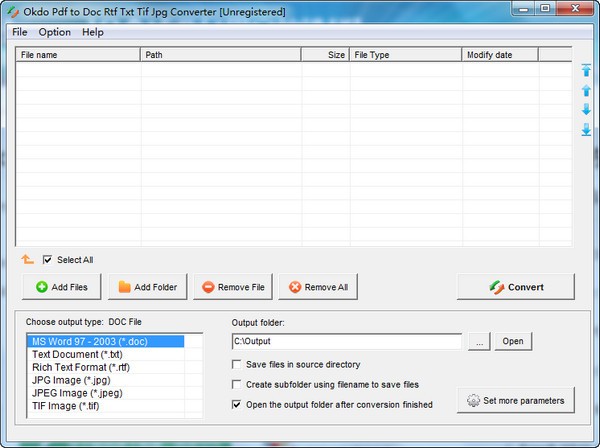Image resolution: width=600 pixels, height=448 pixels.
Task: Select JPEG Image (*.jpeg) output type
Action: click(106, 393)
